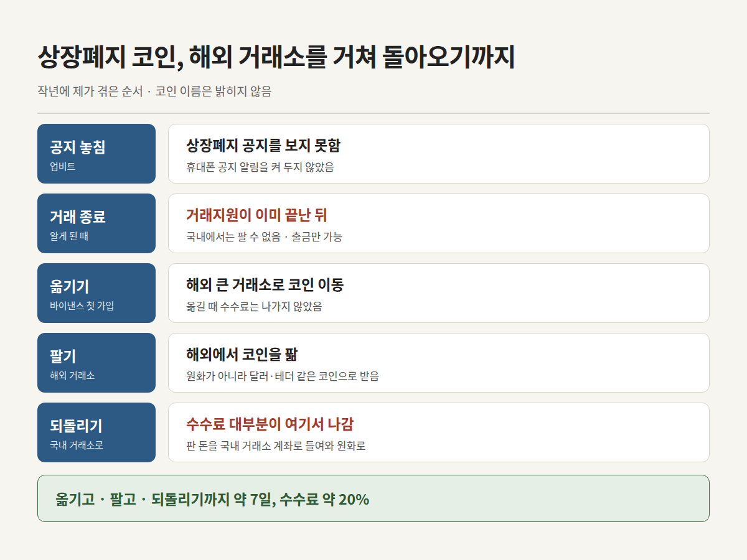747x560 pixels.
Task: Select the '거래 종료' step label
Action: pyautogui.click(x=77, y=217)
